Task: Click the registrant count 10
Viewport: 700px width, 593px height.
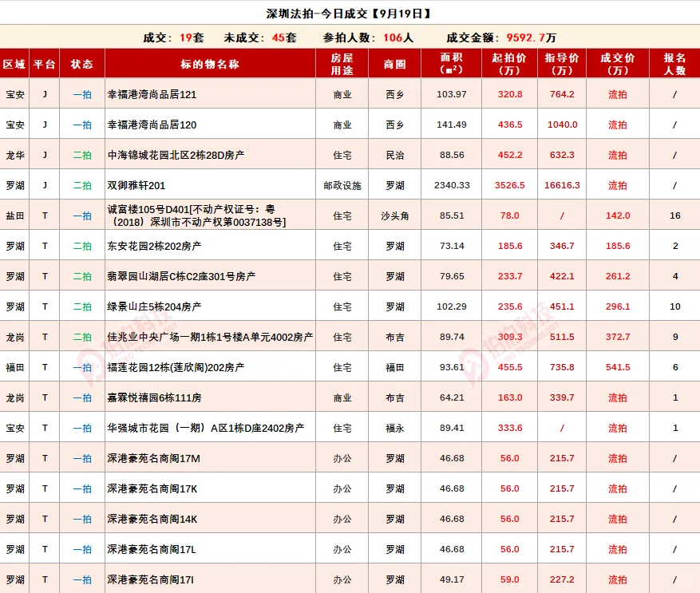Action: [x=675, y=306]
